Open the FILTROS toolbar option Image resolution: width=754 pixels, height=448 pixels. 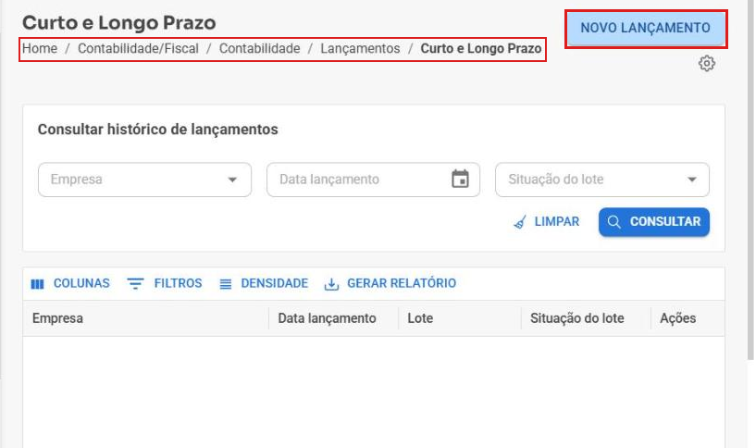[x=164, y=284]
